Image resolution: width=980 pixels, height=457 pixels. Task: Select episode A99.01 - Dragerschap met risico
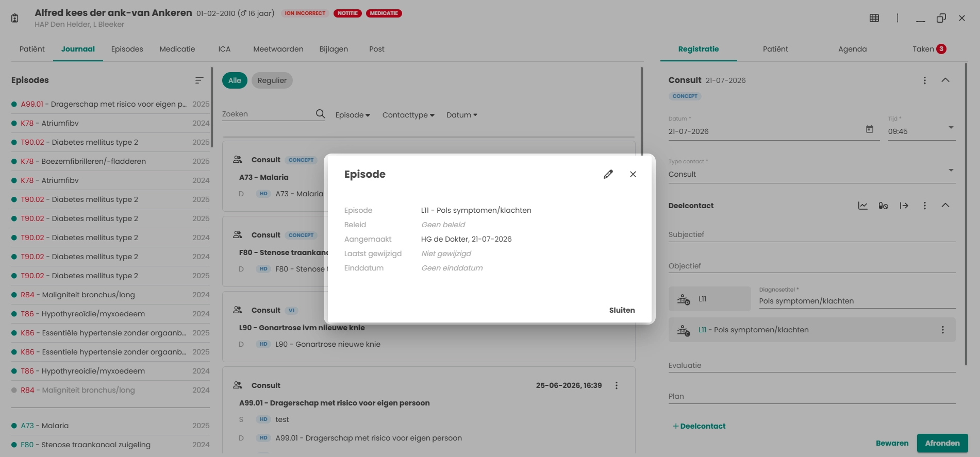point(110,104)
